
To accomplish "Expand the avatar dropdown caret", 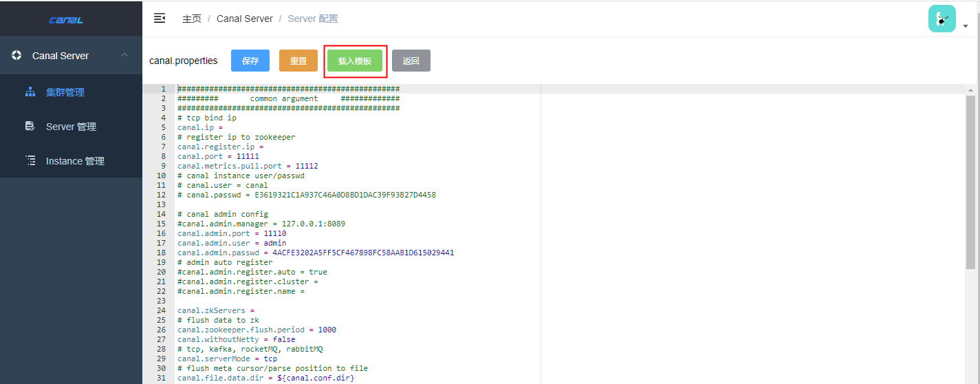I will tap(966, 26).
